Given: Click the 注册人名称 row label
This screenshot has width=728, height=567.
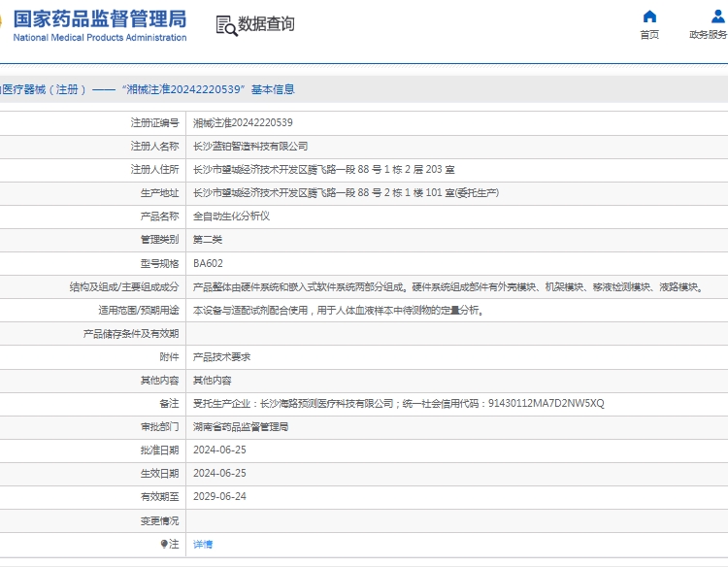Looking at the screenshot, I should (154, 147).
